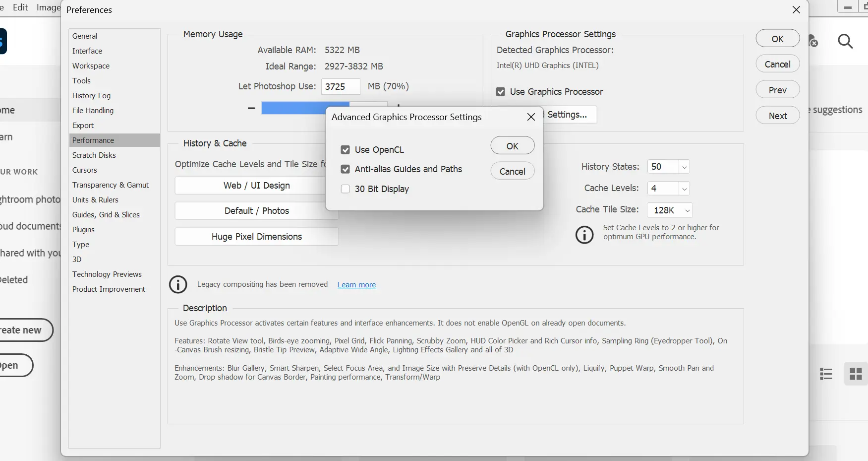Screen dimensions: 868x461
Task: Open the Image menu in Photoshop
Action: [x=49, y=7]
